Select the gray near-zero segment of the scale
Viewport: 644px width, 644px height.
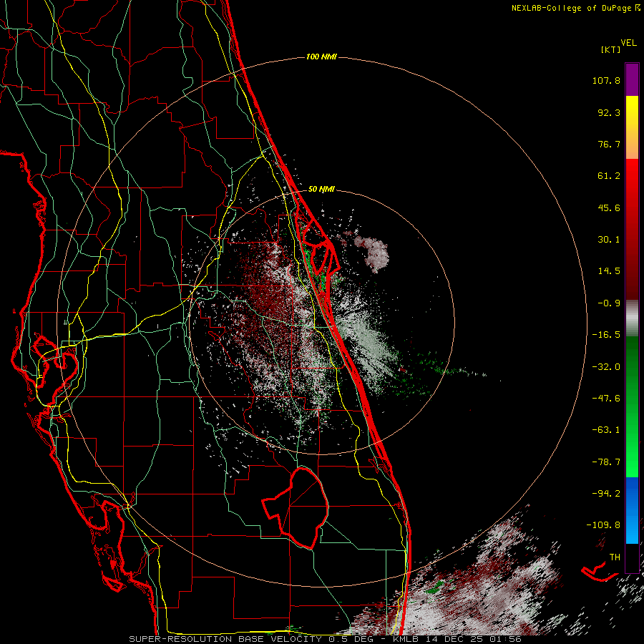point(632,318)
